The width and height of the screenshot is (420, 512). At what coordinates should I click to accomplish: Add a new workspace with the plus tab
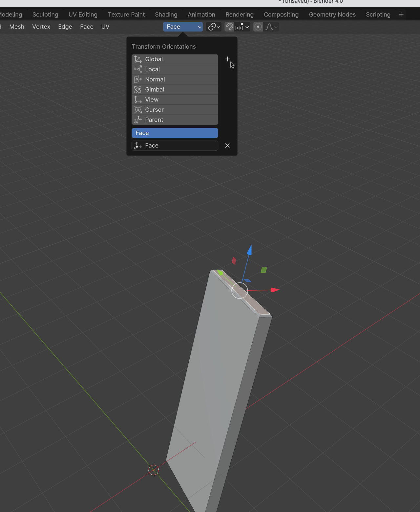[x=401, y=14]
